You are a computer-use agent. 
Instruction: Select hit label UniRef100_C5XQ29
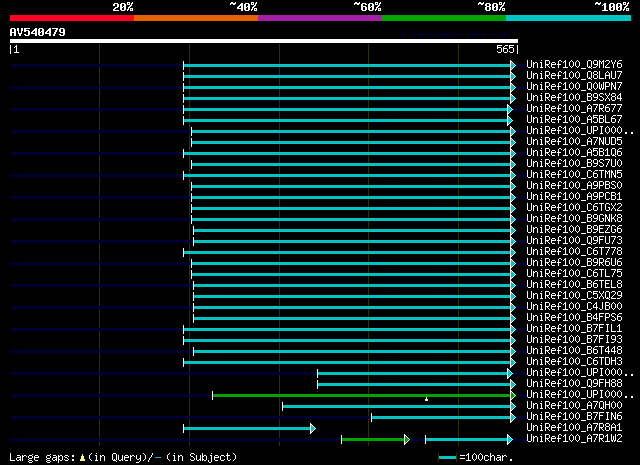click(574, 295)
